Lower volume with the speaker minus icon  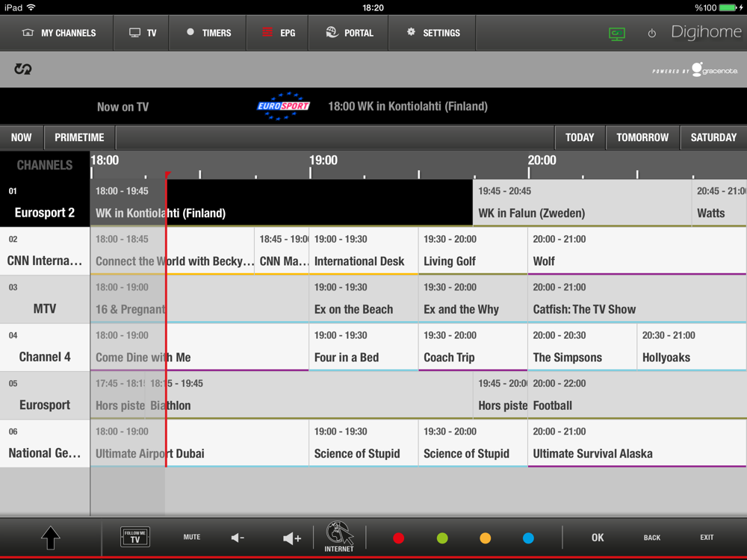coord(238,538)
